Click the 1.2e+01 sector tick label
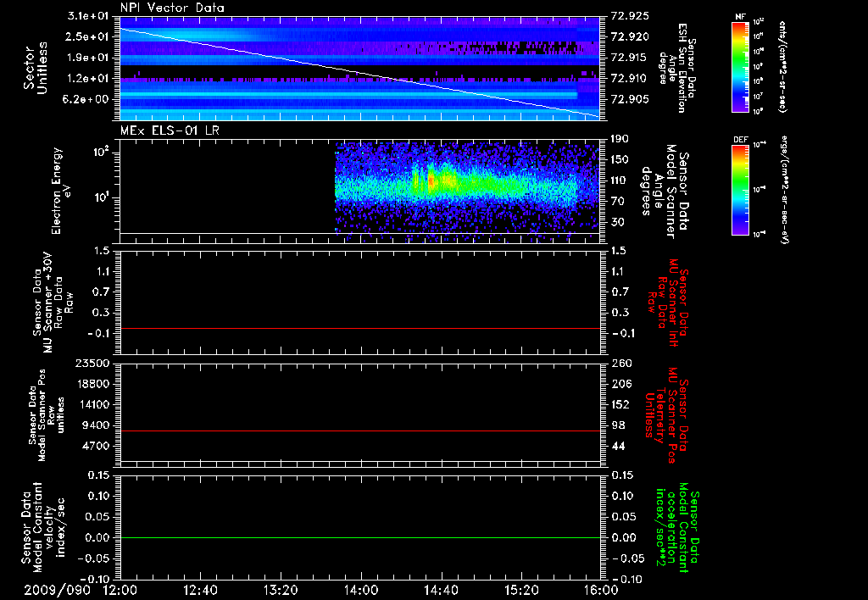Image resolution: width=868 pixels, height=600 pixels. click(88, 79)
